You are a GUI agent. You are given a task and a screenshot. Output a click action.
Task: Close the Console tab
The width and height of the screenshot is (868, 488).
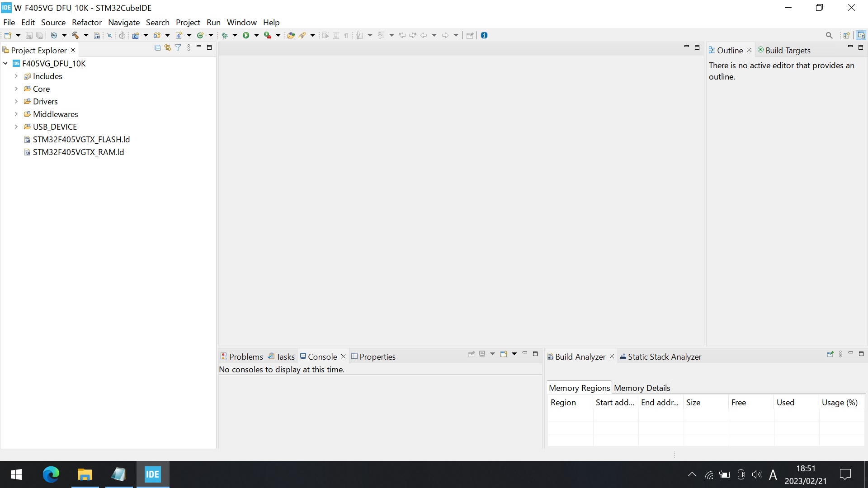coord(343,357)
